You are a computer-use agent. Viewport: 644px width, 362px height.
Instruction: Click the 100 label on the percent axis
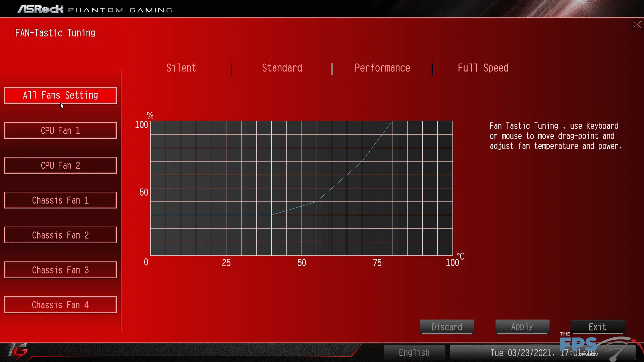coord(142,125)
